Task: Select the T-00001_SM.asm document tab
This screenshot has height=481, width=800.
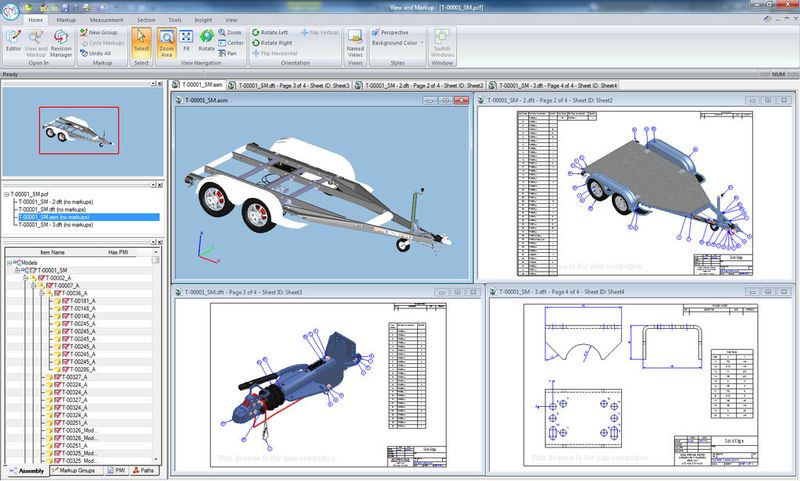Action: (198, 85)
